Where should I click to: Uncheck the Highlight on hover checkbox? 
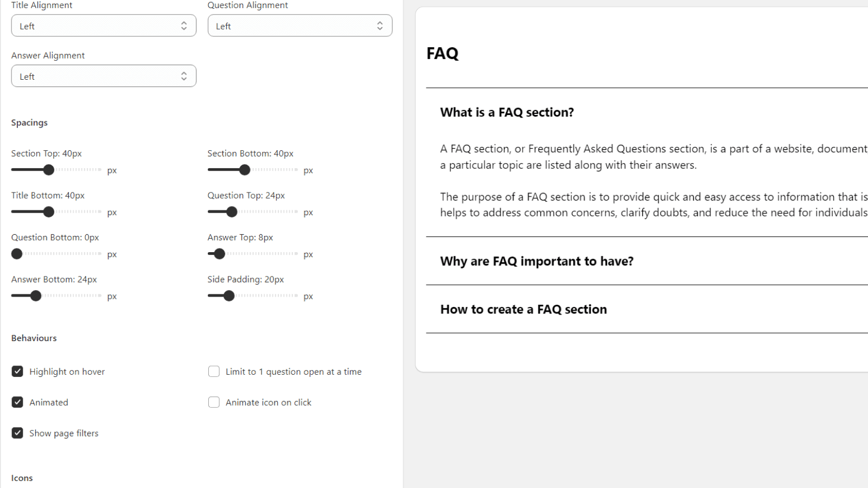[x=17, y=371]
